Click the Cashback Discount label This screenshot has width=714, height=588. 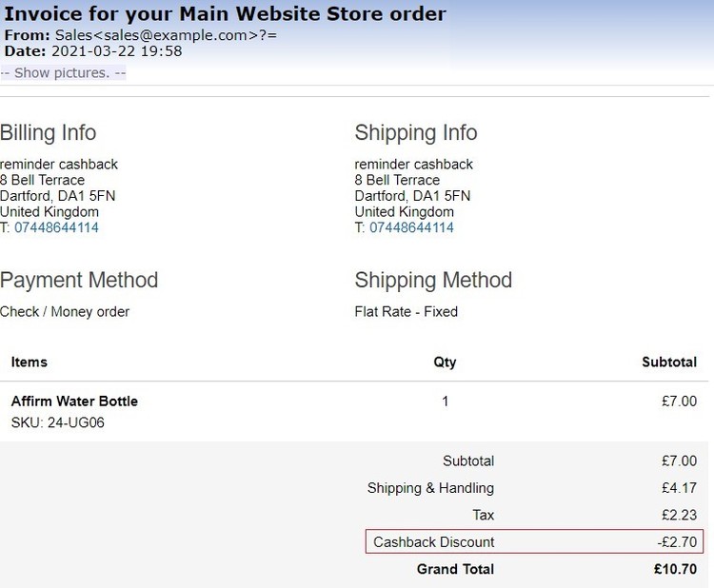coord(434,542)
